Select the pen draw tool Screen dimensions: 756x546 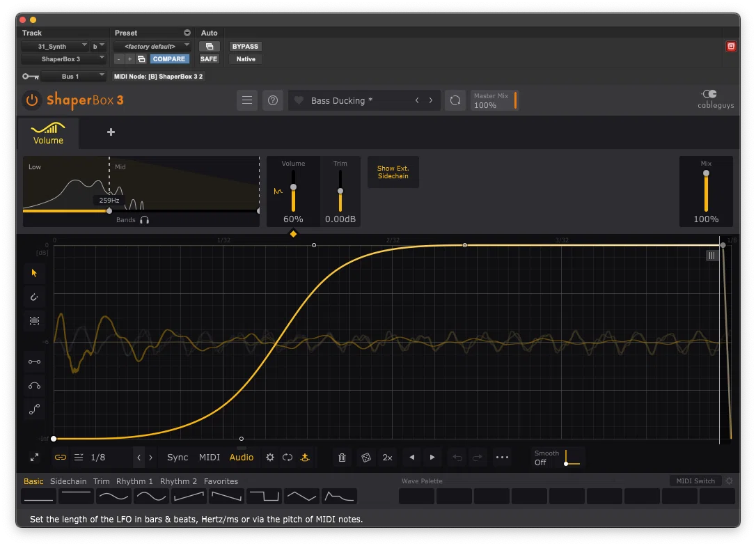click(x=34, y=297)
